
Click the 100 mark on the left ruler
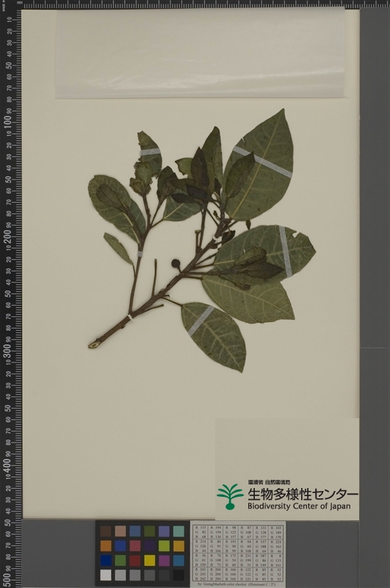[7, 122]
